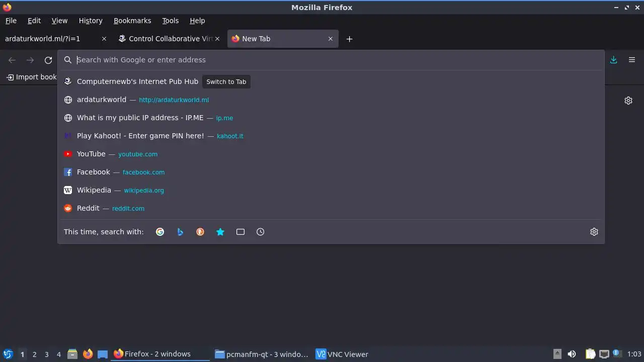Switch to desktop workspace 3
644x362 pixels.
click(46, 354)
